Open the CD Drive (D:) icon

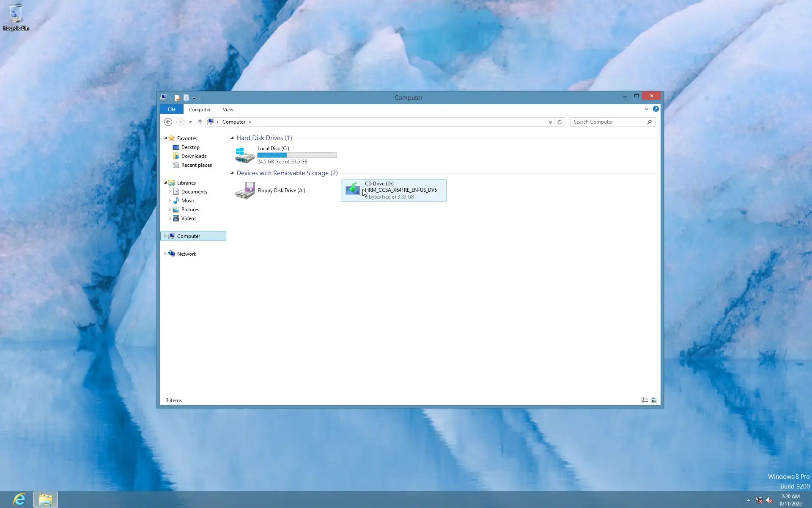pyautogui.click(x=352, y=189)
